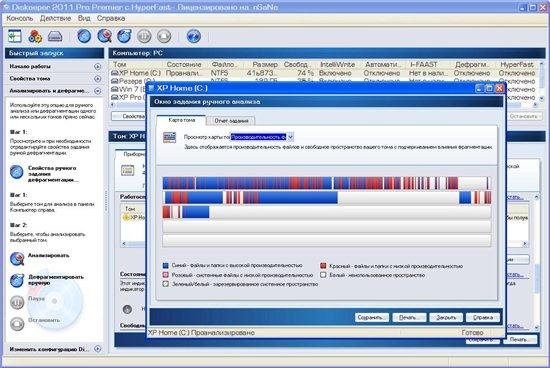Click the toolbar Defragment disc icon
This screenshot has width=550, height=368.
click(124, 36)
